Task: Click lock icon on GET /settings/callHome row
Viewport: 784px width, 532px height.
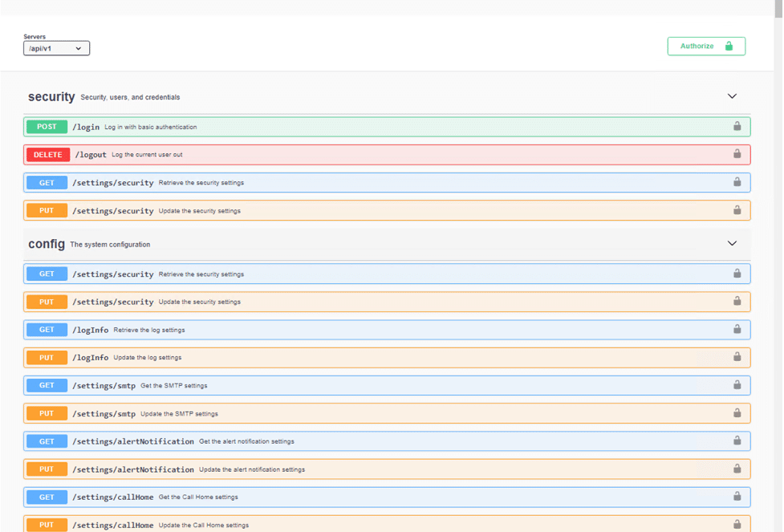Action: (737, 496)
